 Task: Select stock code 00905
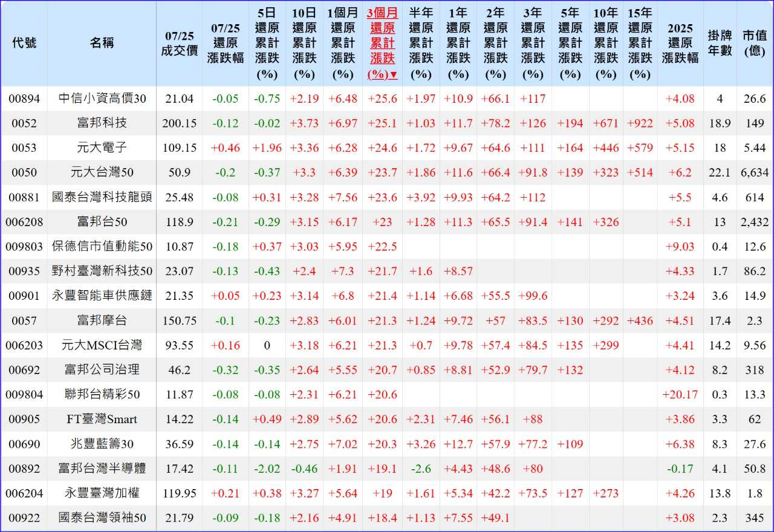coord(24,420)
